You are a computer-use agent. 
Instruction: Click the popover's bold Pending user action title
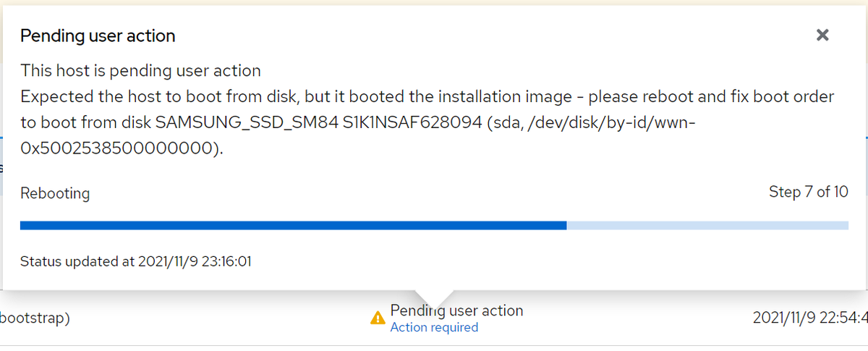coord(98,35)
